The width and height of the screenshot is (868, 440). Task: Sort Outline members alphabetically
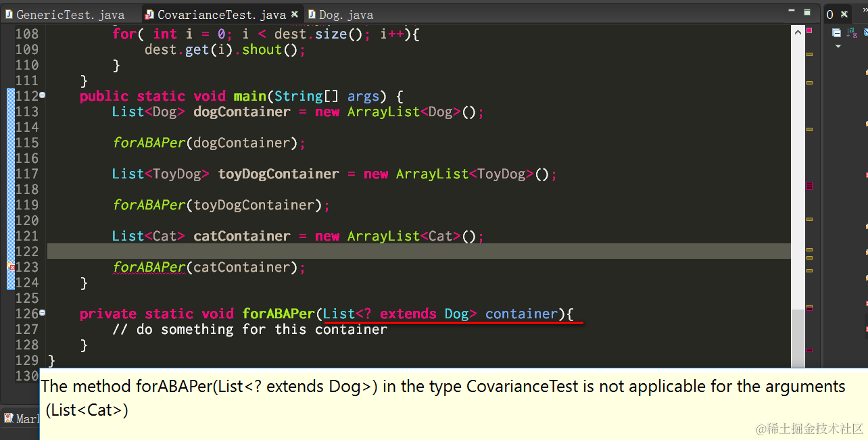(850, 32)
